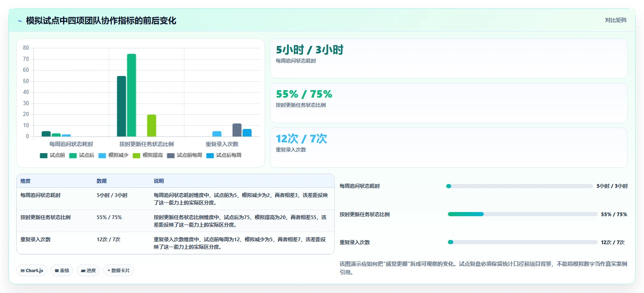Viewport: 644px width, 293px height.
Task: Click the gray 试点前每周 bar at 12
Action: (237, 130)
